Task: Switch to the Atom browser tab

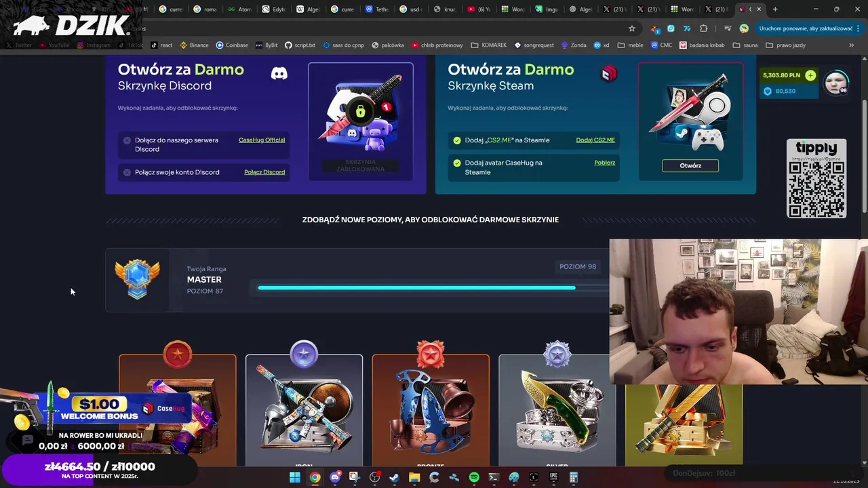Action: coord(239,9)
